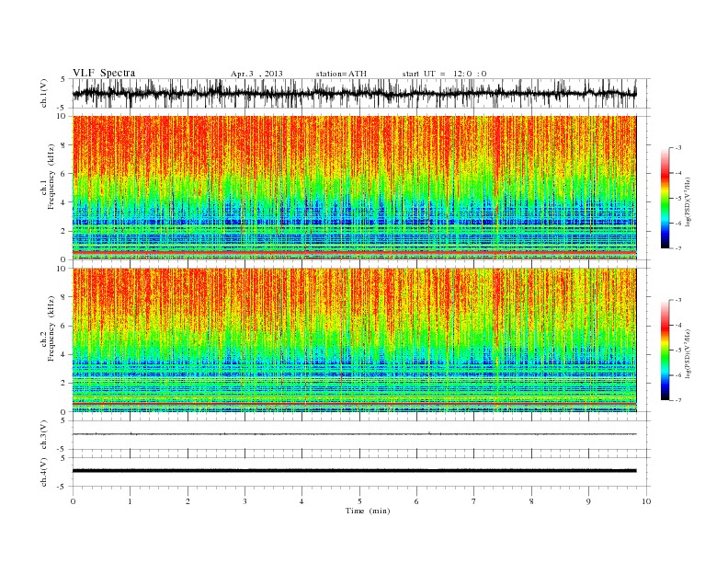Select the "Apr.3 , 2013" date label
The image size is (728, 563).
point(256,74)
